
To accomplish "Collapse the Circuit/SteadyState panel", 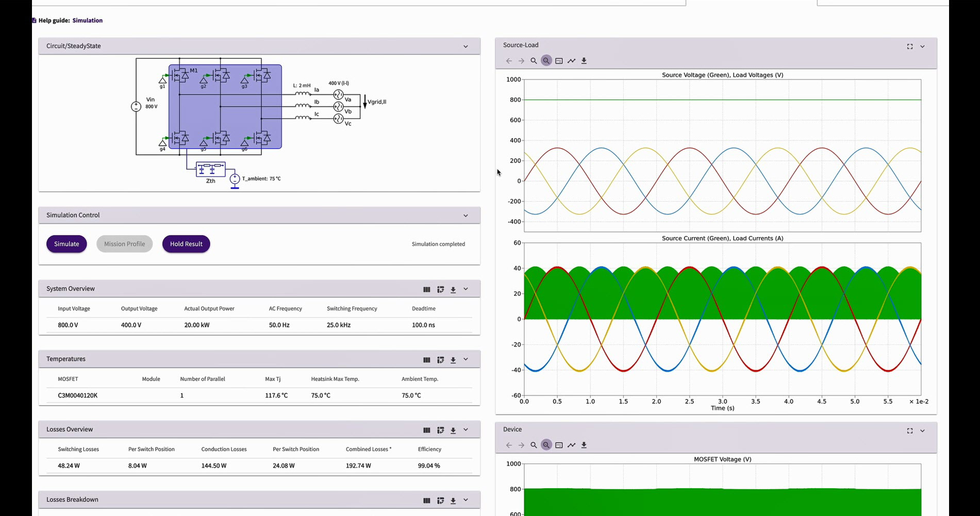I will [466, 46].
